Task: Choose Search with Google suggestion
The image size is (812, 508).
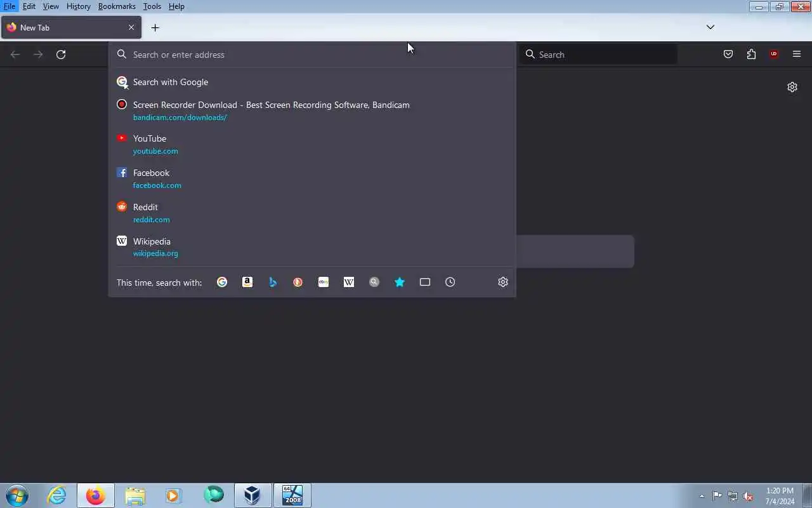Action: [x=312, y=82]
